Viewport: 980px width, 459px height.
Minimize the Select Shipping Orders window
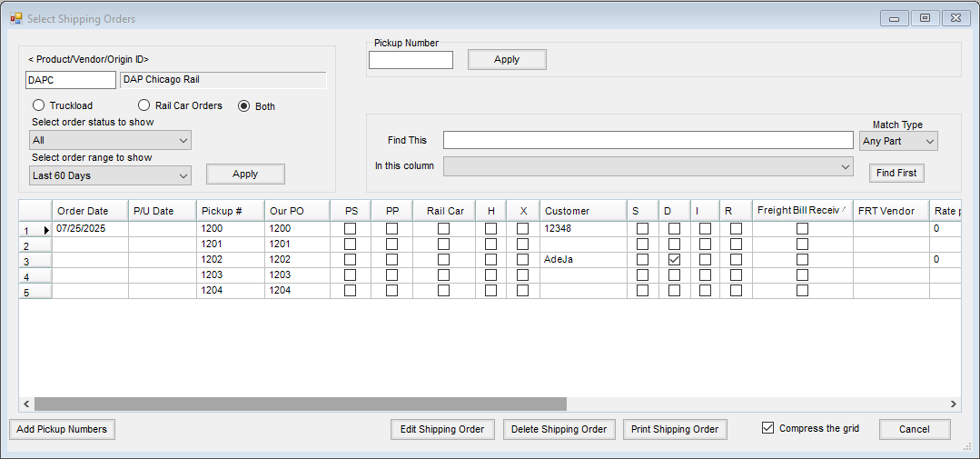coord(895,18)
